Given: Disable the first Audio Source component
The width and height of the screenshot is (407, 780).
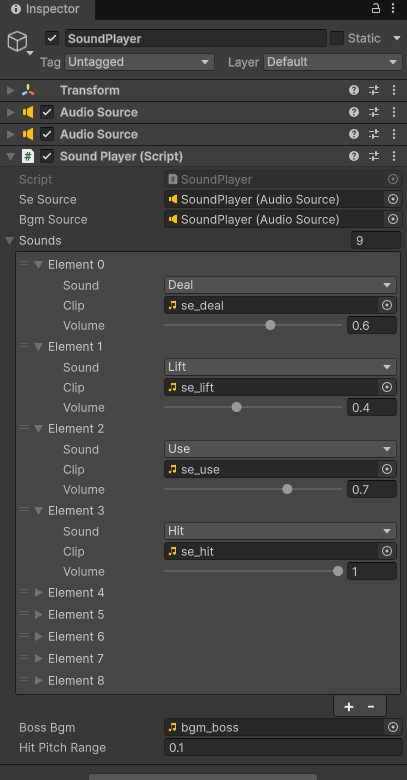Looking at the screenshot, I should click(47, 112).
